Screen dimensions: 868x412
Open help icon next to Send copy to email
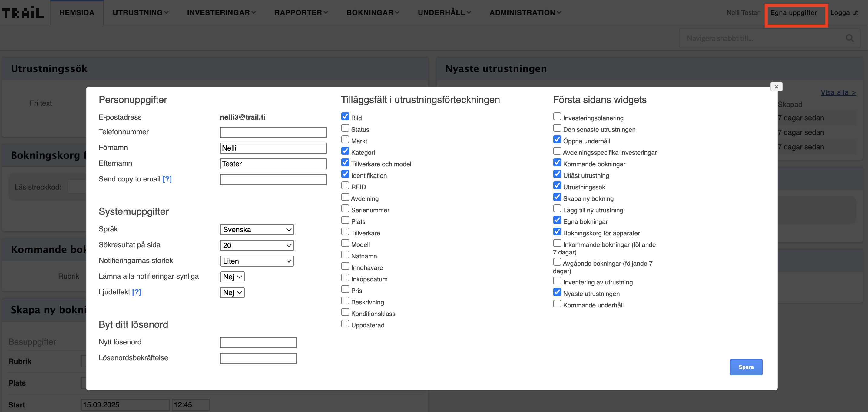point(167,179)
